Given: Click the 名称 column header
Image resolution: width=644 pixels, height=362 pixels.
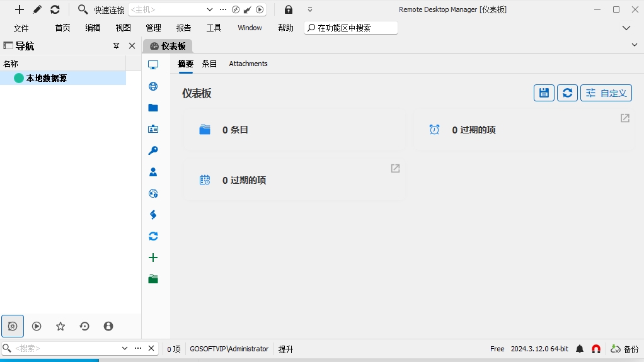Looking at the screenshot, I should [x=63, y=64].
